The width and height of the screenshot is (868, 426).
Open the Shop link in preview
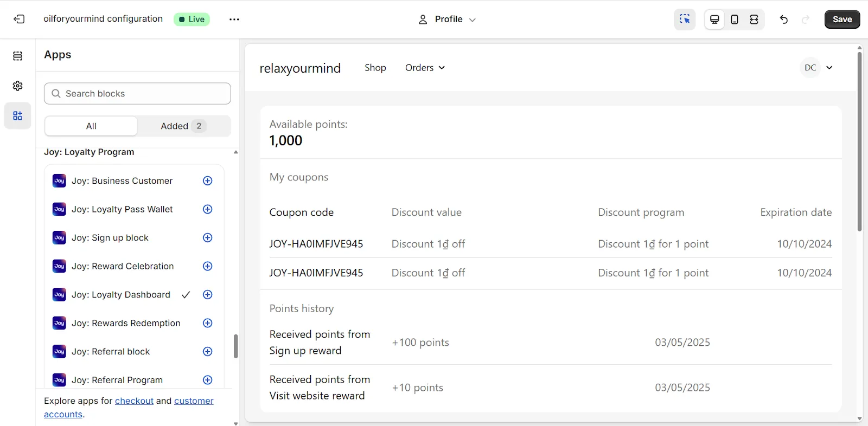point(375,68)
